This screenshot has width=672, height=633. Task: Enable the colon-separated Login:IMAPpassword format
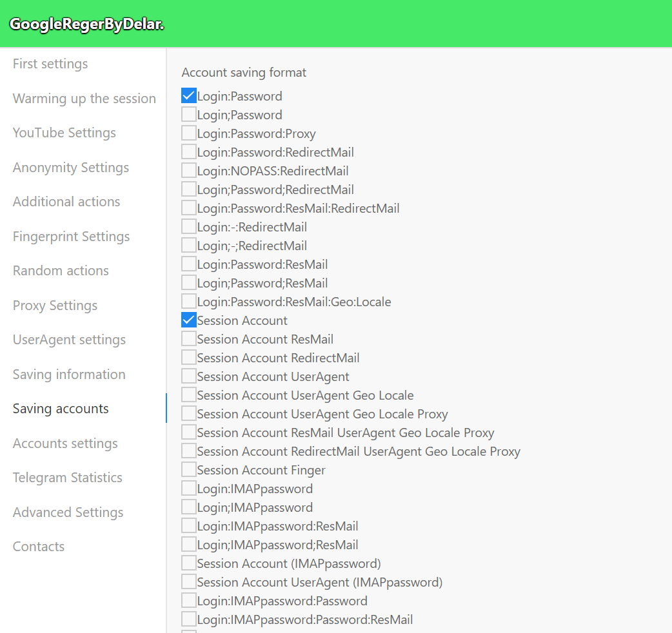[x=188, y=489]
